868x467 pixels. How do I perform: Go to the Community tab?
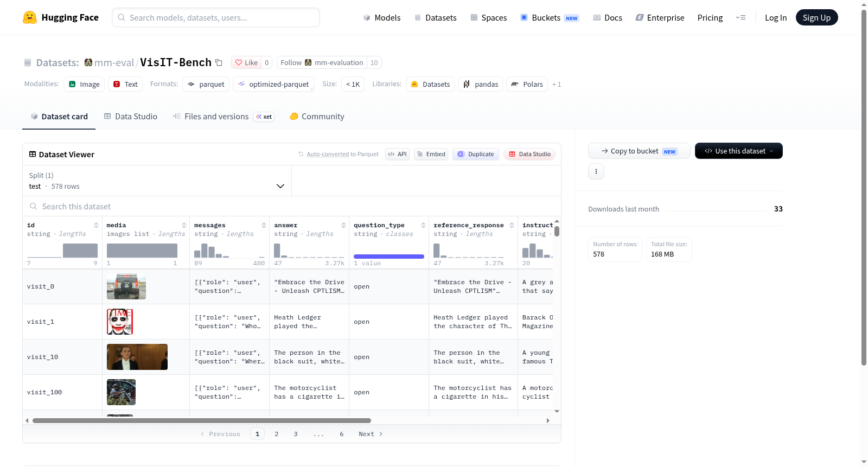point(317,117)
